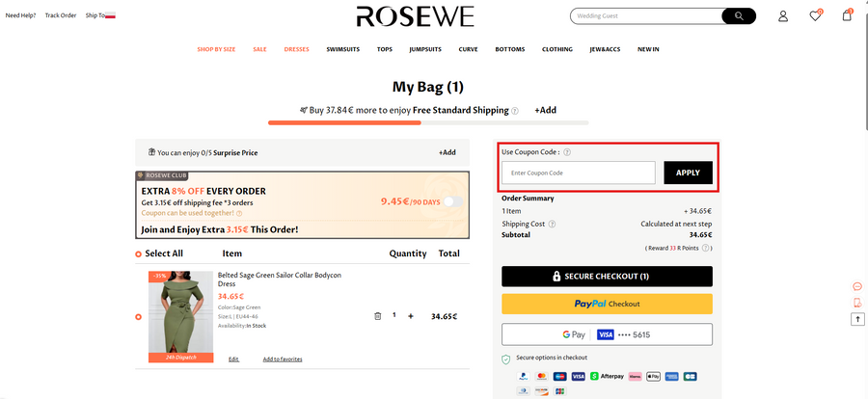868x399 pixels.
Task: Open the user account icon
Action: [x=783, y=16]
